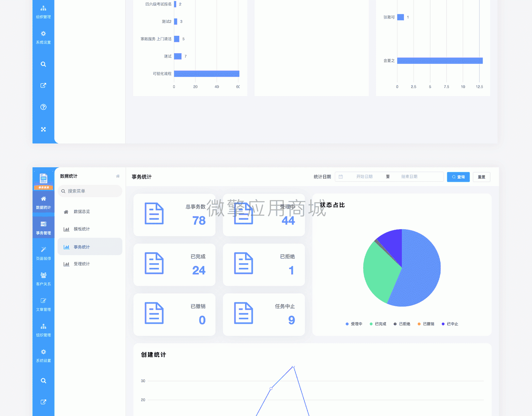The width and height of the screenshot is (532, 416).
Task: Click 已完成 value 24
Action: coord(199,270)
